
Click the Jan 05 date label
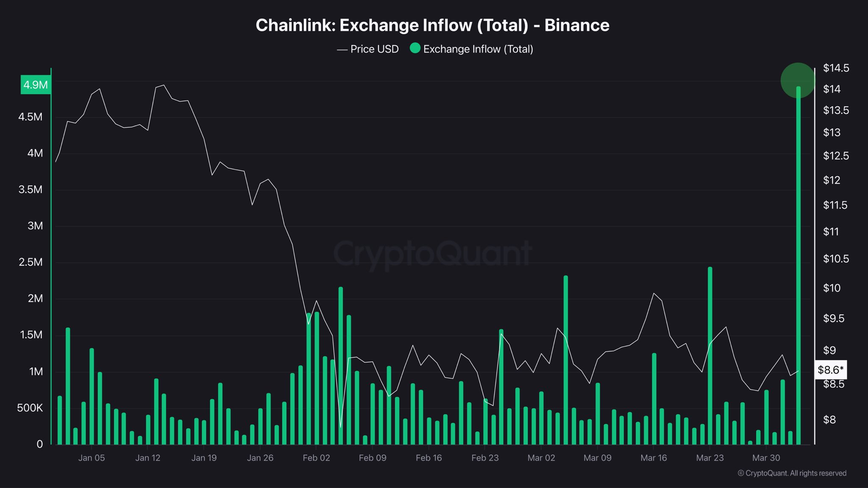[x=92, y=458]
